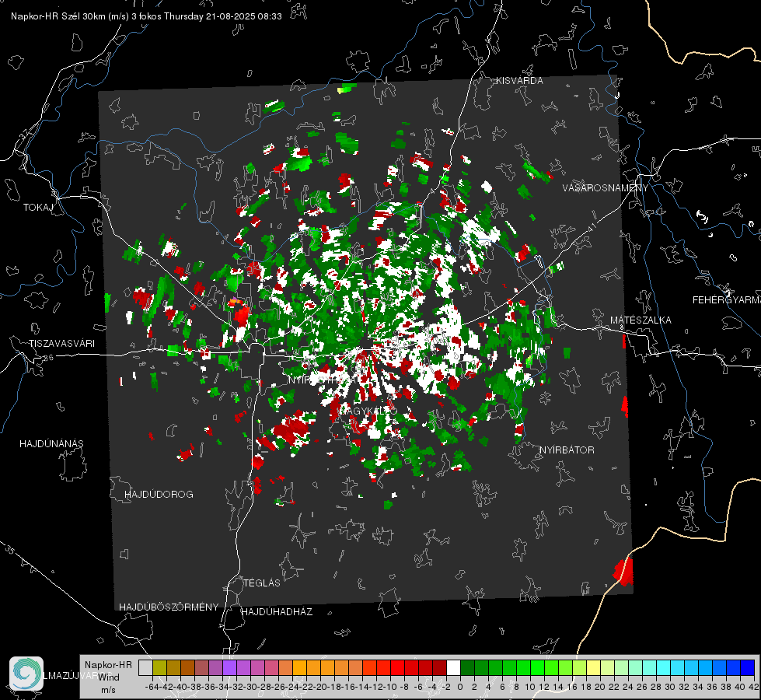The width and height of the screenshot is (761, 700).
Task: Select the HAJDÚNÁNÁS town label
Action: tap(51, 444)
